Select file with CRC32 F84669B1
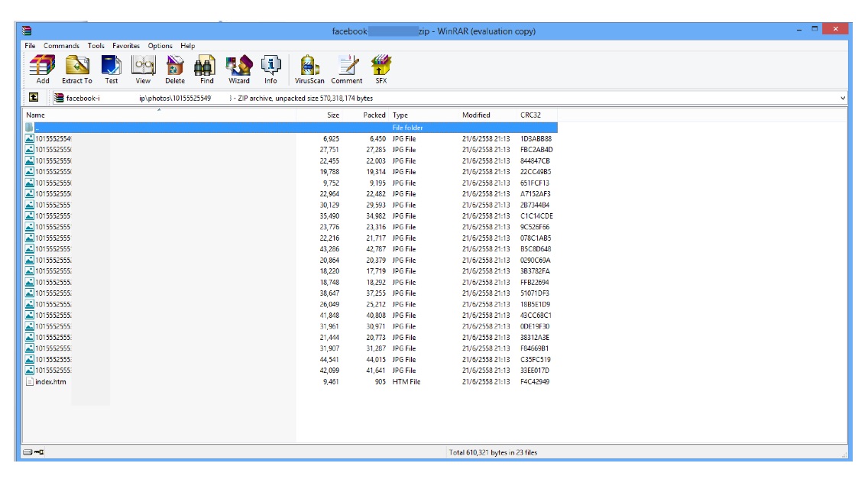This screenshot has width=868, height=489. coord(290,348)
